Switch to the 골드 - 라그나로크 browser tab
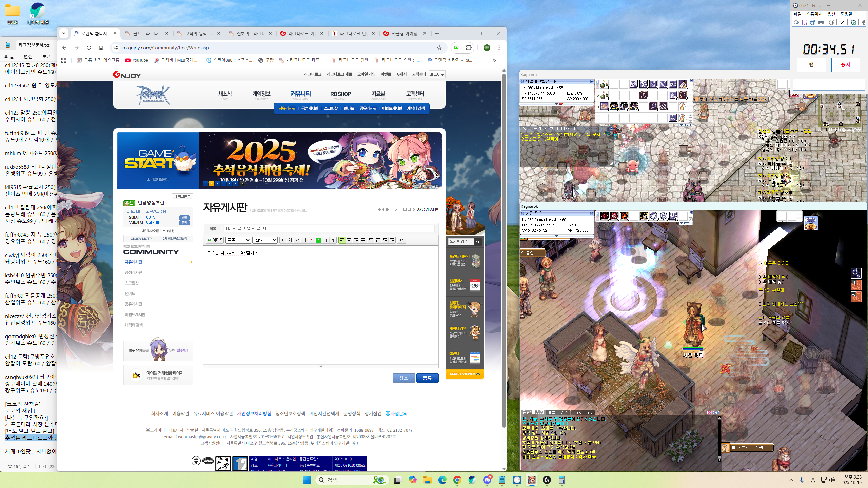 click(146, 33)
